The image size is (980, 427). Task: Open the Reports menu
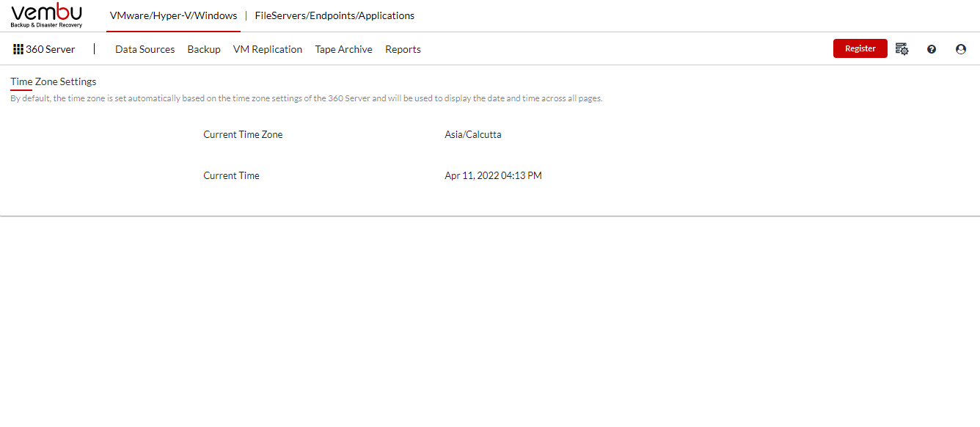coord(403,49)
